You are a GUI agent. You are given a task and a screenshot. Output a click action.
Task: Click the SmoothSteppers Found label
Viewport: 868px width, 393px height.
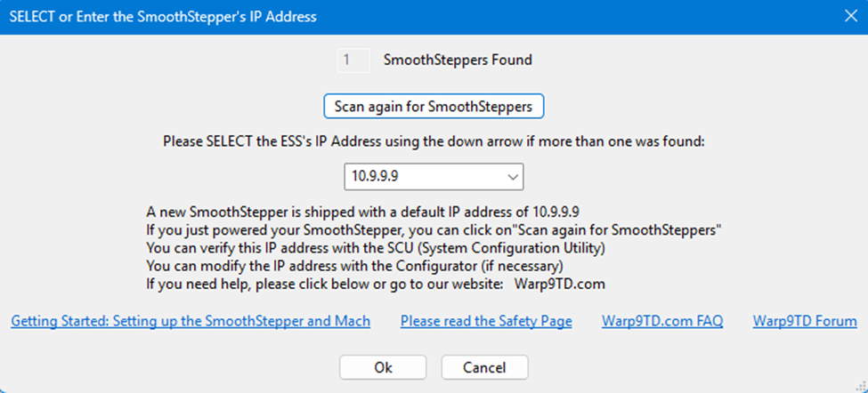pos(458,60)
